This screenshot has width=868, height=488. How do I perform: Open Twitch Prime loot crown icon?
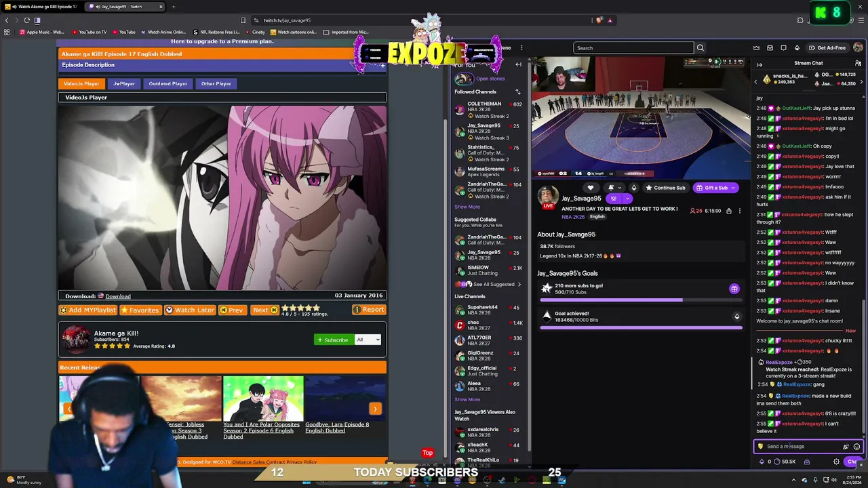(x=756, y=48)
